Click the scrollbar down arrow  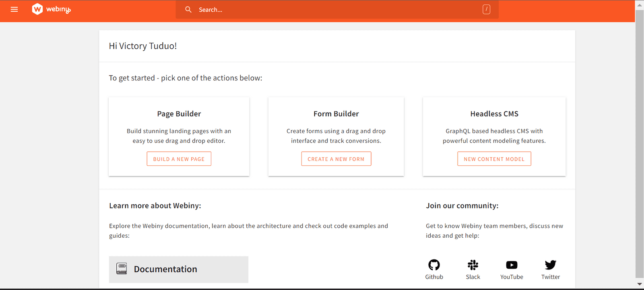(x=639, y=284)
